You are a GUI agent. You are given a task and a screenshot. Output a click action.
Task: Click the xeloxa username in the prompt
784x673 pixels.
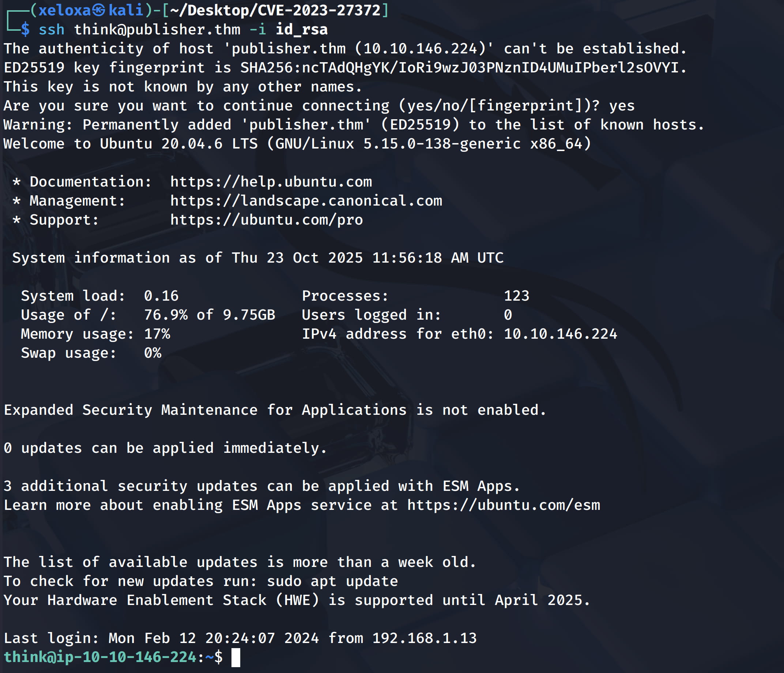tap(64, 10)
